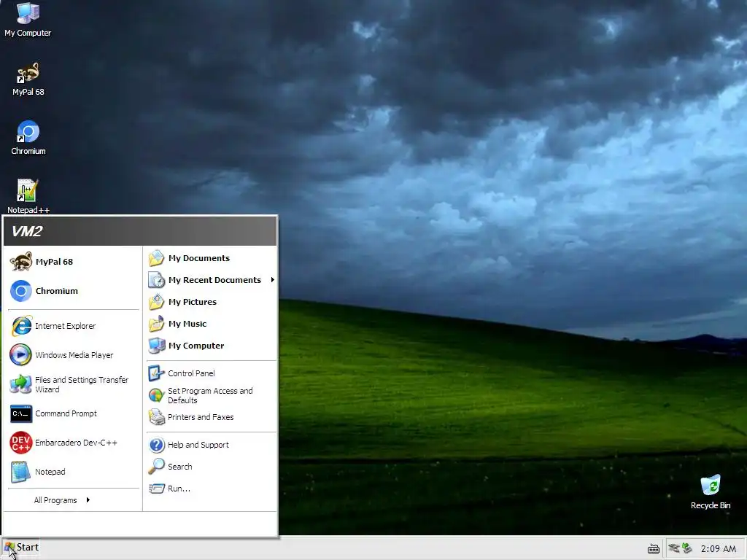Open My Documents folder
This screenshot has width=747, height=560.
[x=211, y=258]
